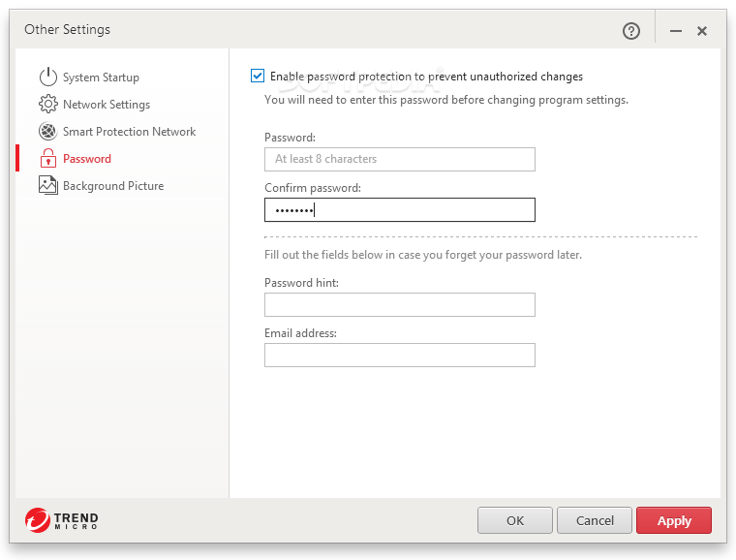Disable the password protection checkbox
The height and width of the screenshot is (560, 736).
pyautogui.click(x=258, y=76)
